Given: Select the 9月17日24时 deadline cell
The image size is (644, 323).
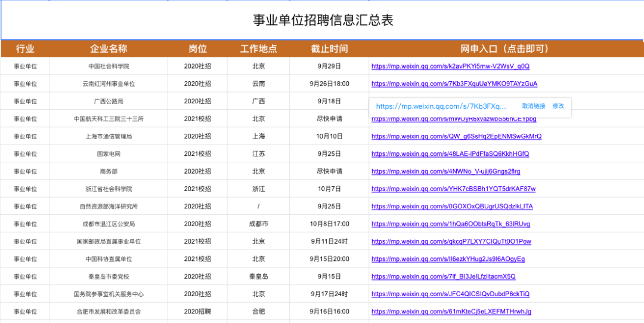Looking at the screenshot, I should [x=329, y=294].
